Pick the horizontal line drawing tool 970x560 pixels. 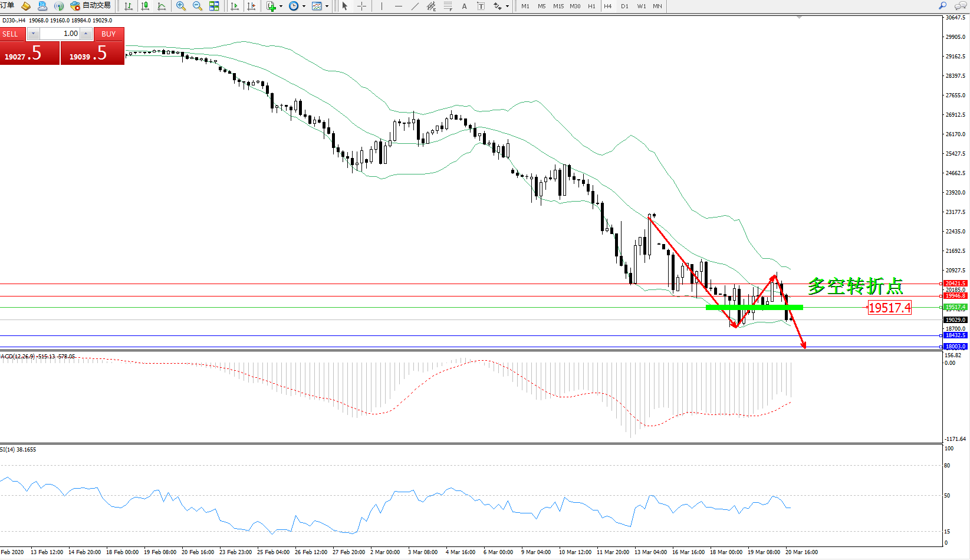pos(399,6)
